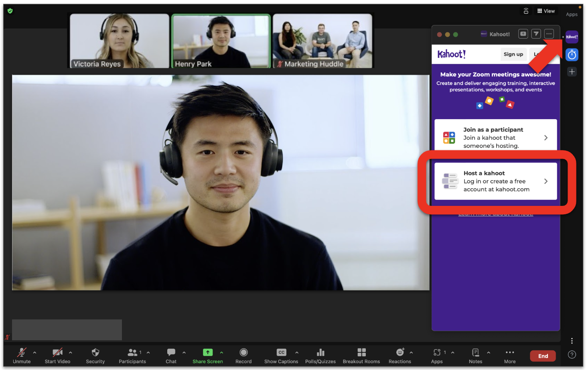This screenshot has height=370, width=588.
Task: Select Join as a participant card
Action: (496, 135)
